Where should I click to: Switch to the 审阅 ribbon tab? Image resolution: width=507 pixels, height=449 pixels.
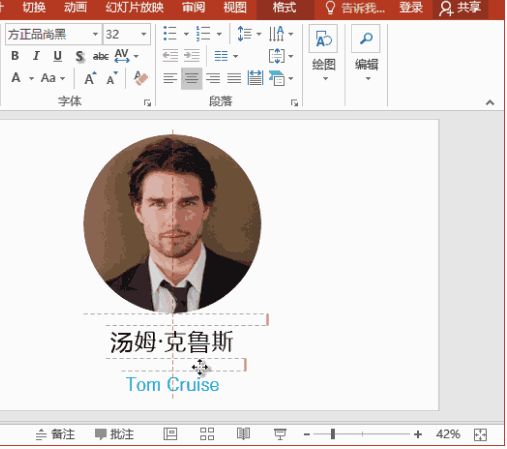click(x=194, y=7)
